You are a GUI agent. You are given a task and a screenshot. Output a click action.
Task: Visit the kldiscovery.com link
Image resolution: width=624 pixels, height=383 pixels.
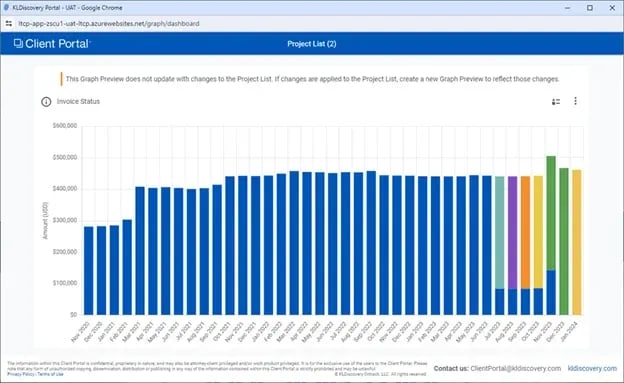click(x=592, y=368)
